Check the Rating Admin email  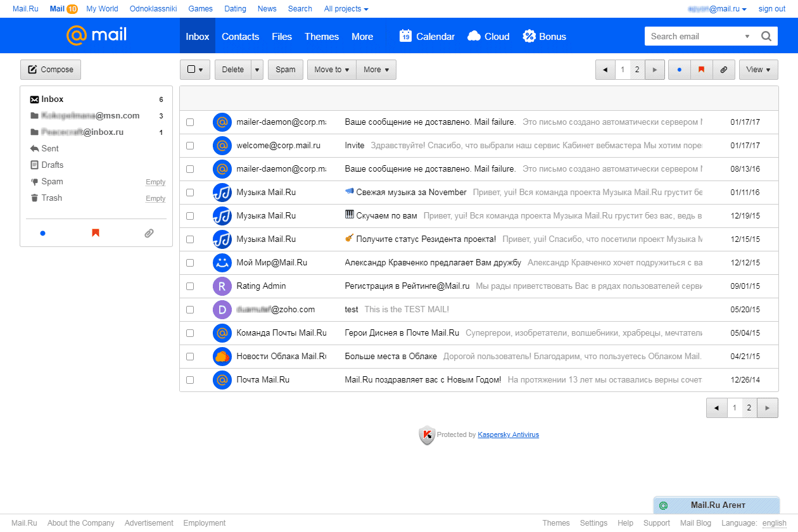click(x=190, y=286)
